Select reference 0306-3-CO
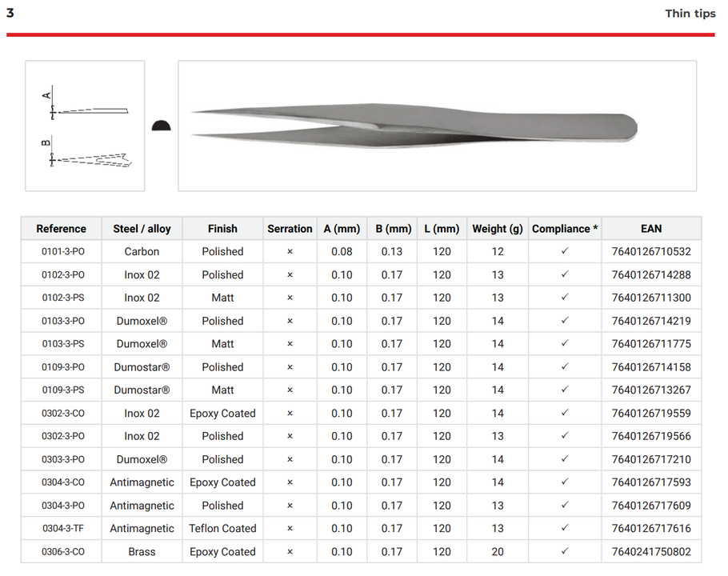This screenshot has height=576, width=728. click(x=63, y=552)
